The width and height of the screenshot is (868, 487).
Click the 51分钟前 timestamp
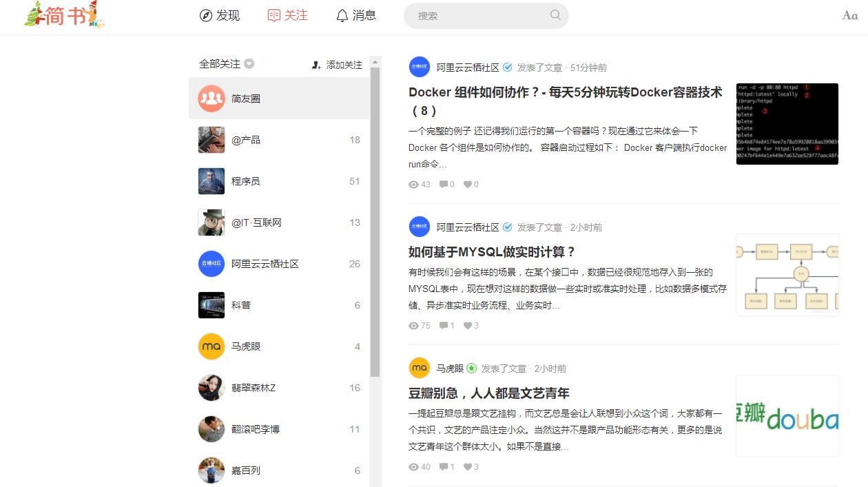[588, 68]
